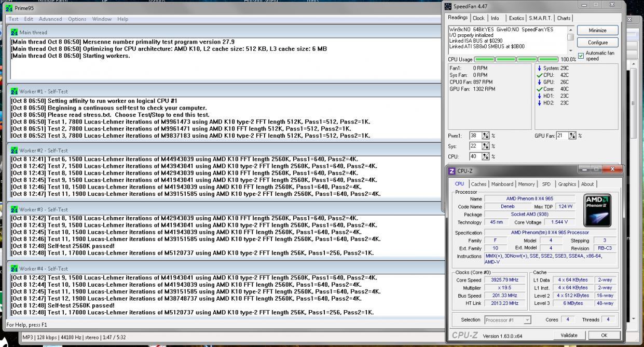Click the Core Speed value 3925.79 MHz
644x347 pixels.
(x=504, y=280)
